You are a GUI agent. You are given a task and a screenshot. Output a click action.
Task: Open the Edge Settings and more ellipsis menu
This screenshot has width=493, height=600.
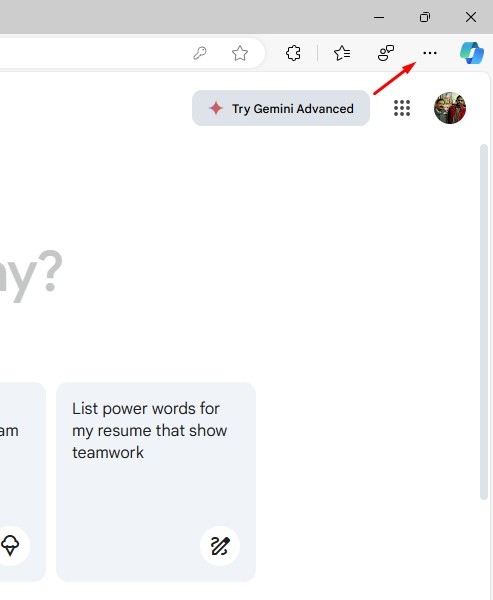(430, 53)
